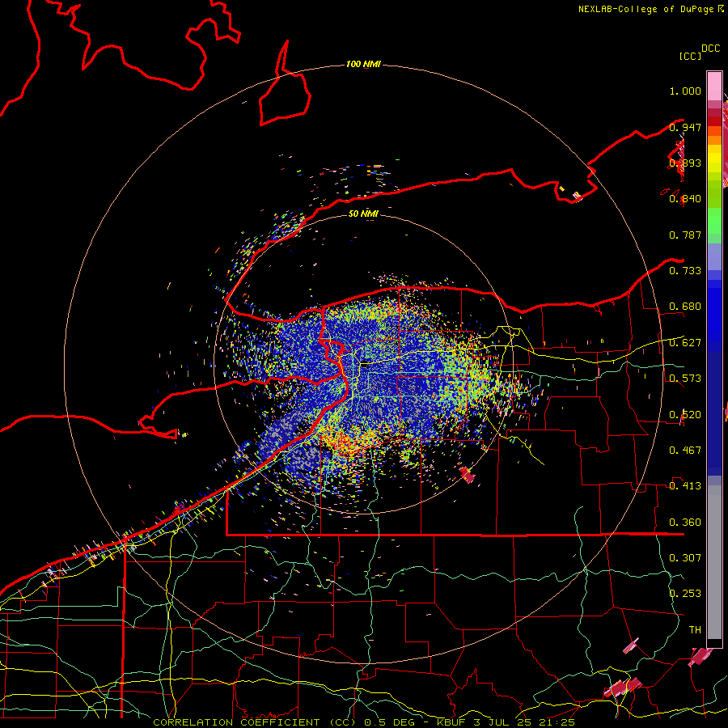The image size is (728, 728).
Task: Pick the red swatch near 0.947
Action: (x=714, y=121)
